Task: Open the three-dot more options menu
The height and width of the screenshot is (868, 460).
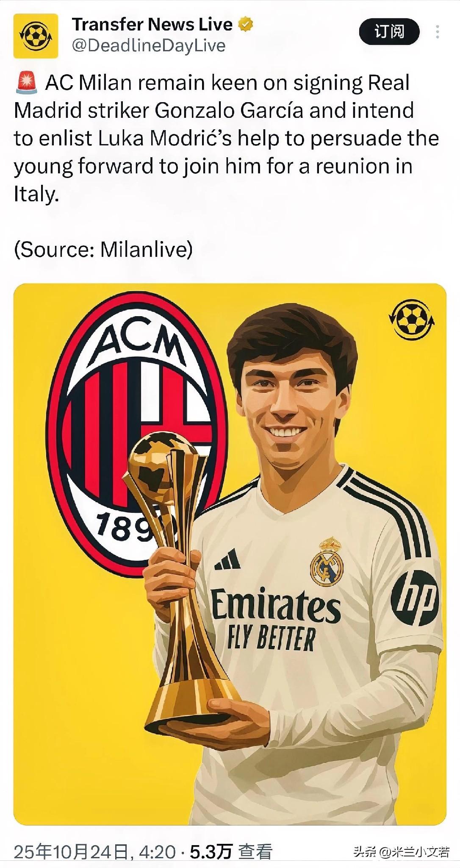Action: 437,32
